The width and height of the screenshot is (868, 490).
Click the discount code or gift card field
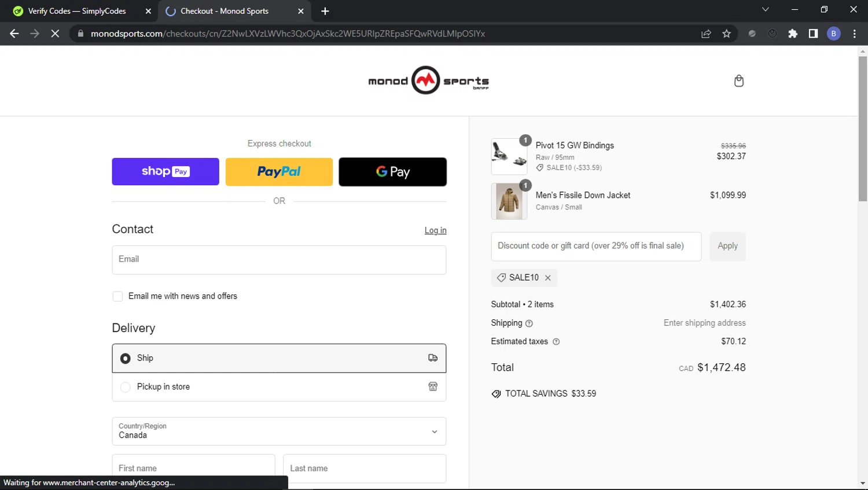[596, 246]
